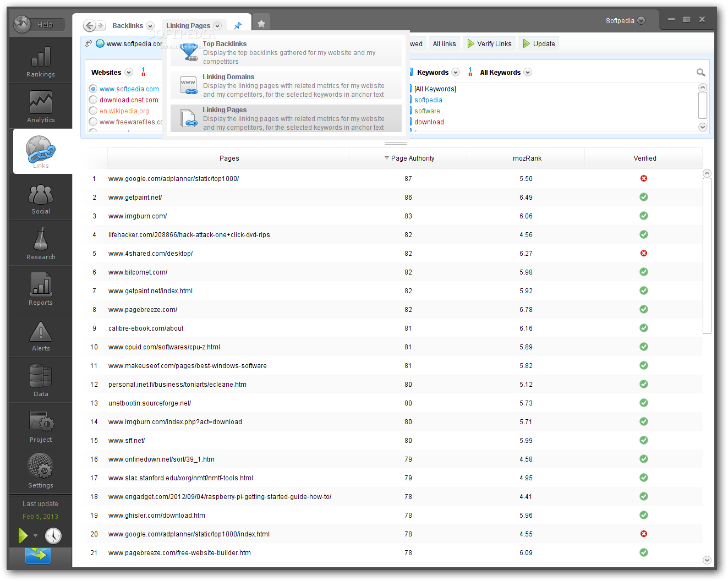
Task: Open the Websites dropdown arrow
Action: pos(129,72)
